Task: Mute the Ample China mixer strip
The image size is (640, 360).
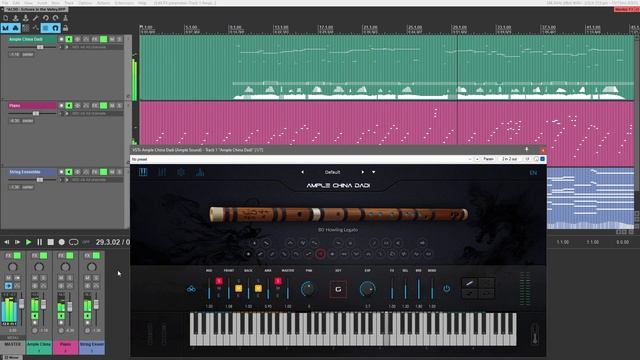Action: click(x=35, y=278)
